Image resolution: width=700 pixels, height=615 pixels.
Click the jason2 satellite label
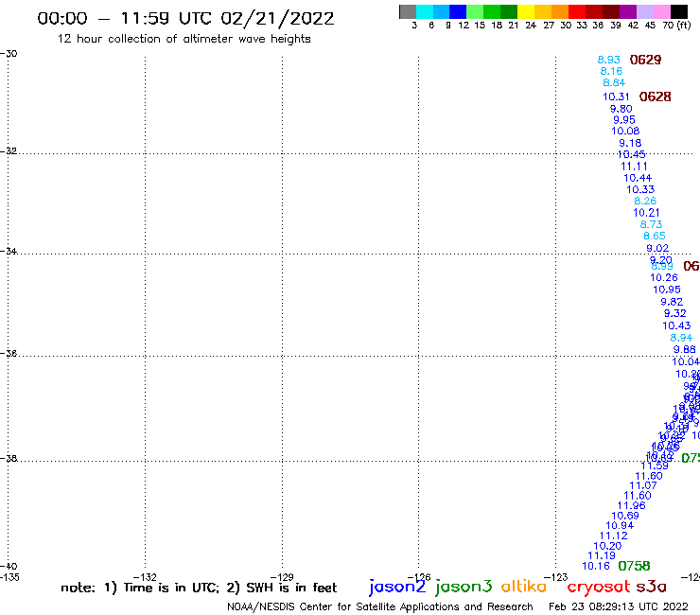tap(397, 587)
